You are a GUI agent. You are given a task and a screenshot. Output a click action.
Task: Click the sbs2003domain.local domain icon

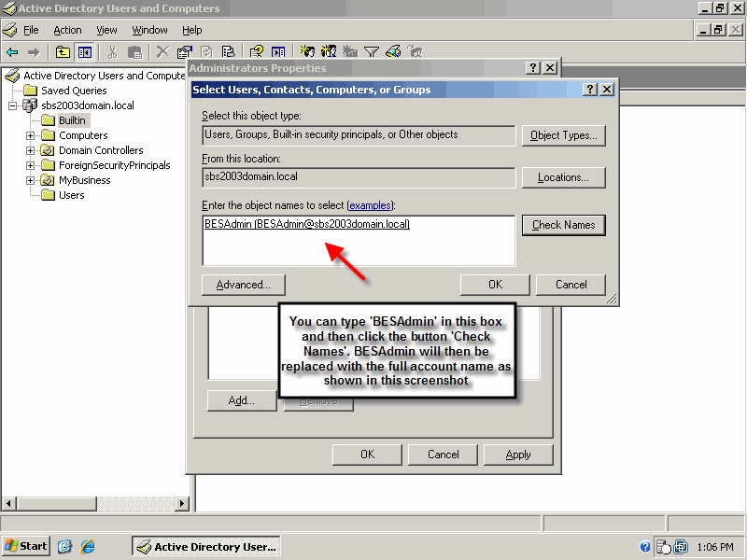pyautogui.click(x=30, y=105)
